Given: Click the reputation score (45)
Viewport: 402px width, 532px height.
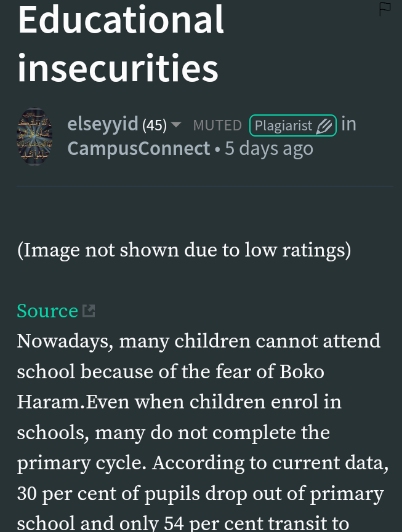Looking at the screenshot, I should 155,125.
